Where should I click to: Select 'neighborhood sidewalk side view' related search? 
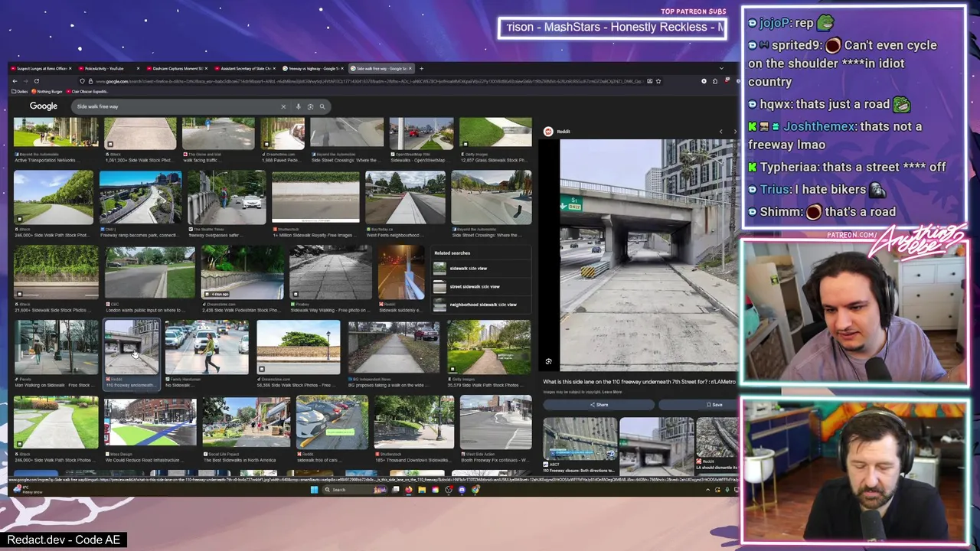click(x=482, y=305)
